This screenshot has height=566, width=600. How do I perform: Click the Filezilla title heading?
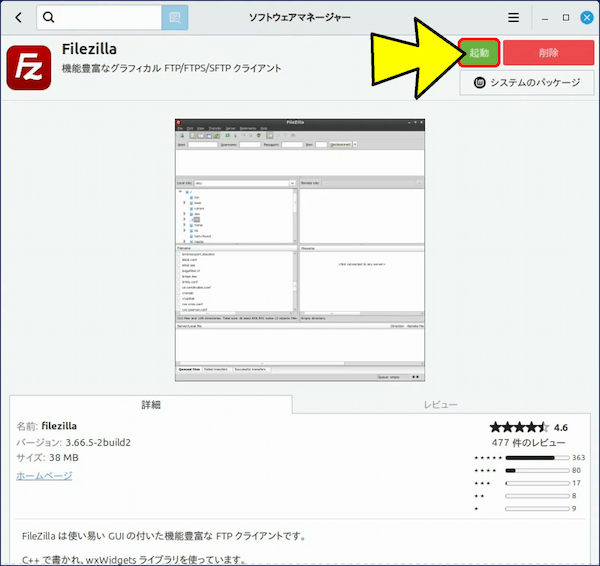pyautogui.click(x=89, y=49)
